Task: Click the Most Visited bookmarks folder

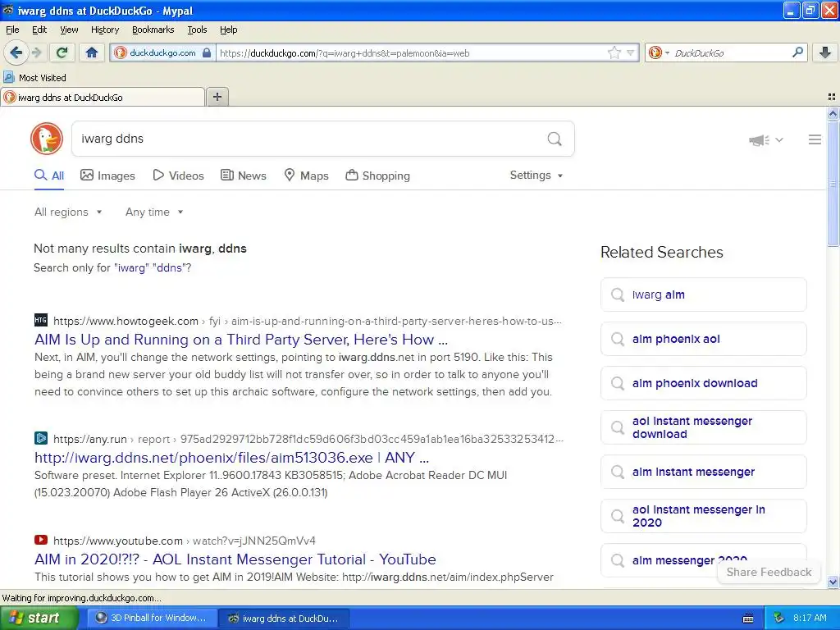Action: (35, 78)
